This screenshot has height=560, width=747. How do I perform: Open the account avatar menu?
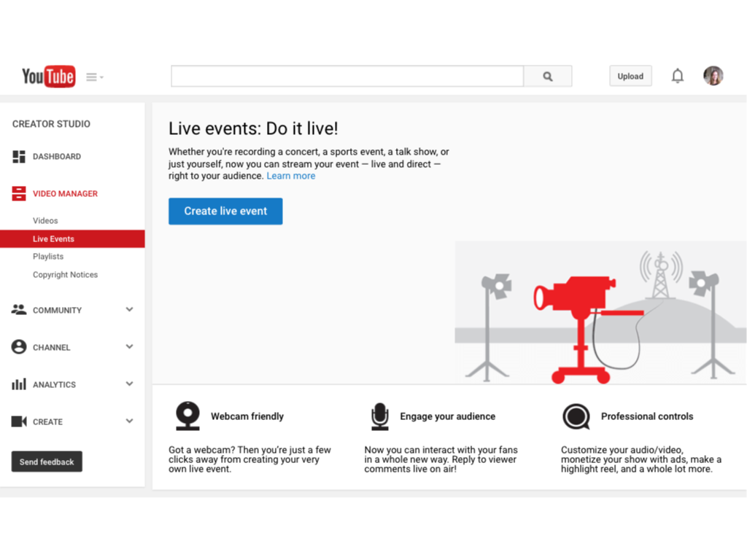click(713, 76)
